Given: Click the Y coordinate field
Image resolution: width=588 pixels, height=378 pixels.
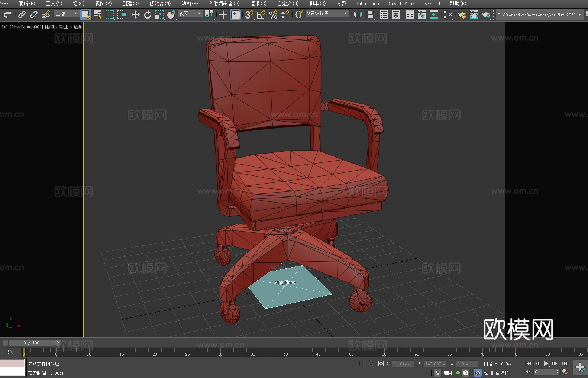Looking at the screenshot, I should 435,364.
